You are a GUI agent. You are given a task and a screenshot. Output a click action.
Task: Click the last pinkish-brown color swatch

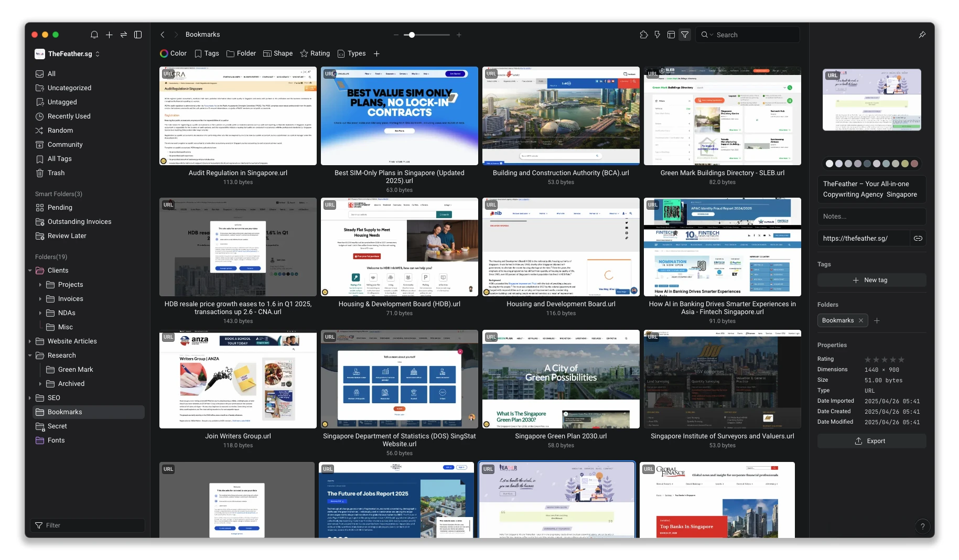914,164
